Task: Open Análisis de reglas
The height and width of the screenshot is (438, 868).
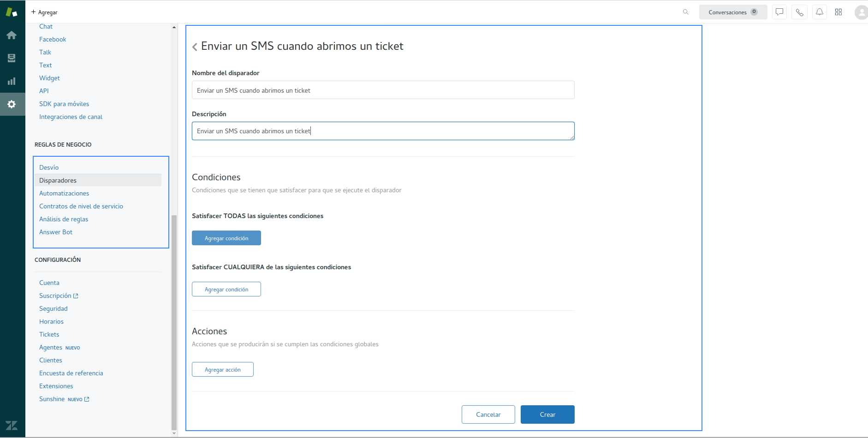Action: (x=64, y=219)
